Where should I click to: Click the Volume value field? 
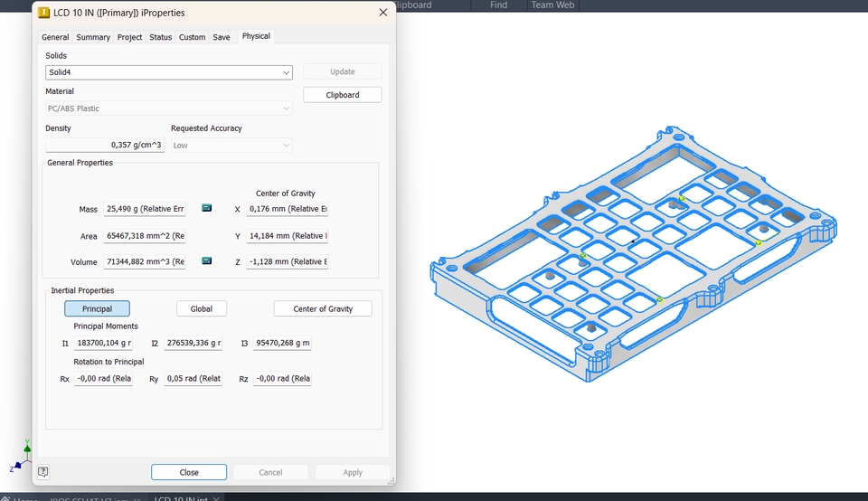click(x=145, y=261)
